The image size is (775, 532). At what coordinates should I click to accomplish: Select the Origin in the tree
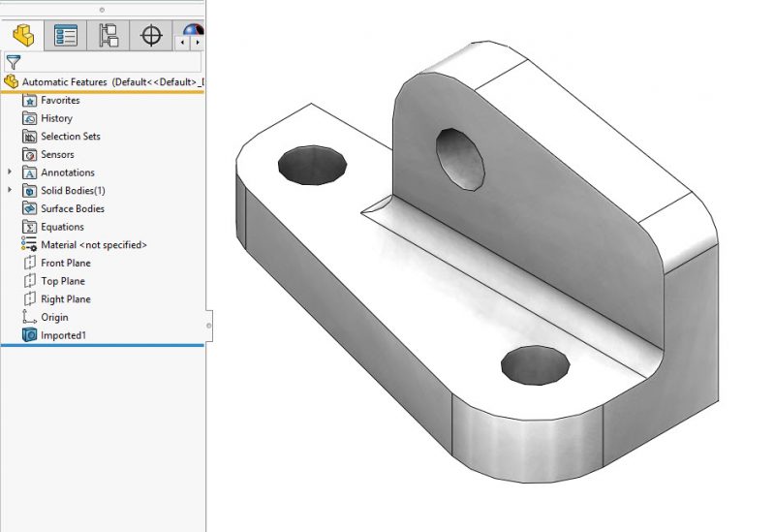tap(53, 318)
